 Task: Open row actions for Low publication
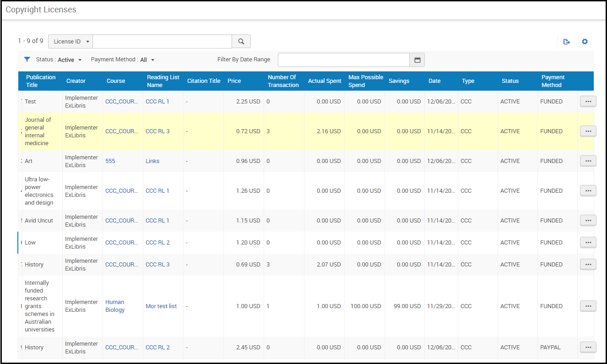[x=588, y=243]
